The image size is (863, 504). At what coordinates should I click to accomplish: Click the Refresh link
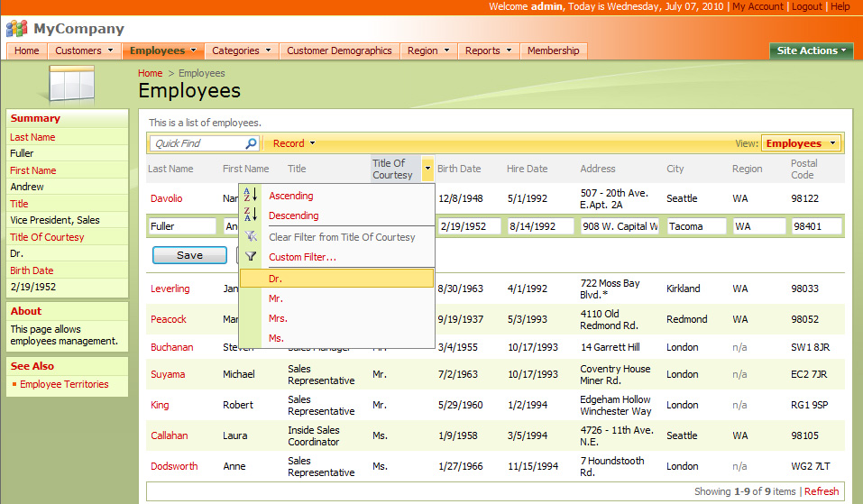(x=822, y=491)
